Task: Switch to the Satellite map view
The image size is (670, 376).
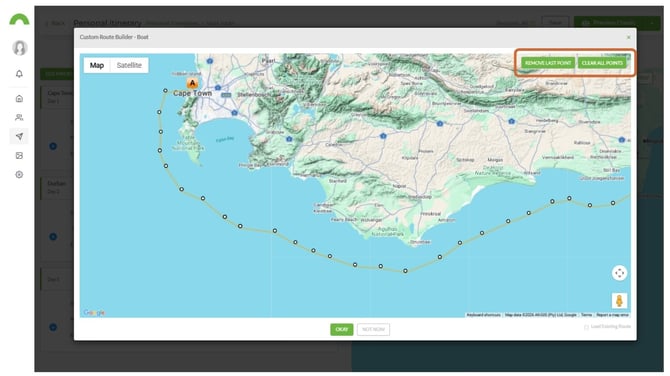Action: [129, 65]
